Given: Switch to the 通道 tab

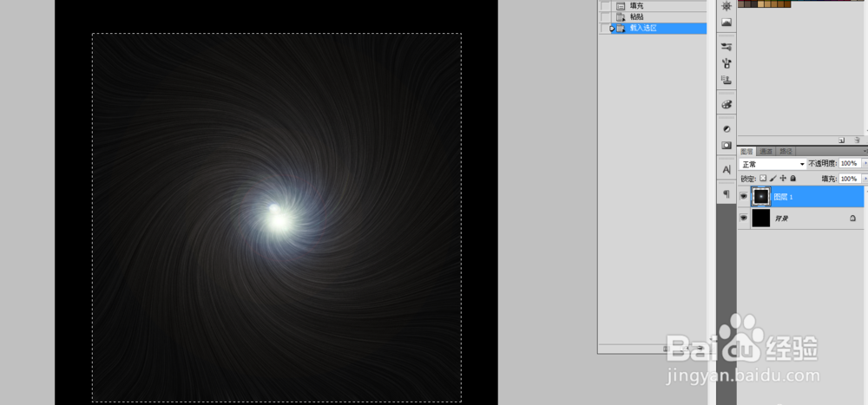Looking at the screenshot, I should coord(766,151).
